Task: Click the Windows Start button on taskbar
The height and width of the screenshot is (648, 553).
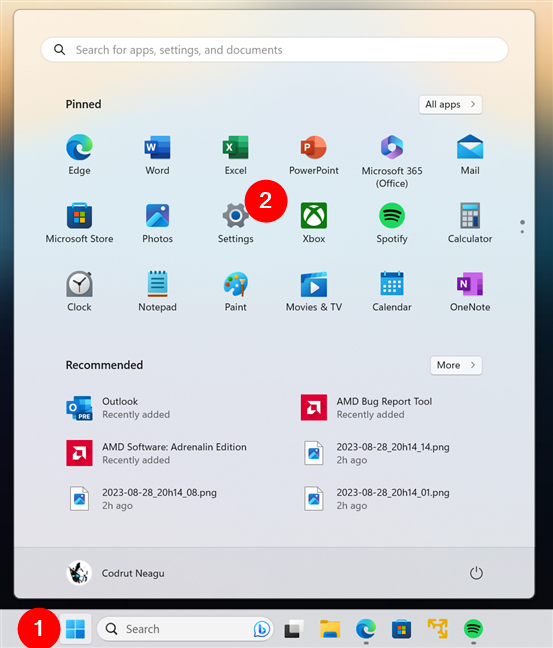Action: pyautogui.click(x=76, y=629)
